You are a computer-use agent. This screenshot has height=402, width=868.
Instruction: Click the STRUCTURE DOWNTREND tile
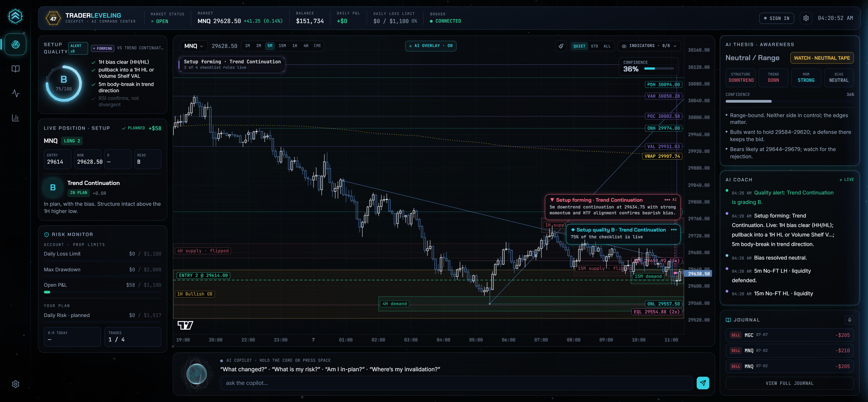(x=741, y=78)
